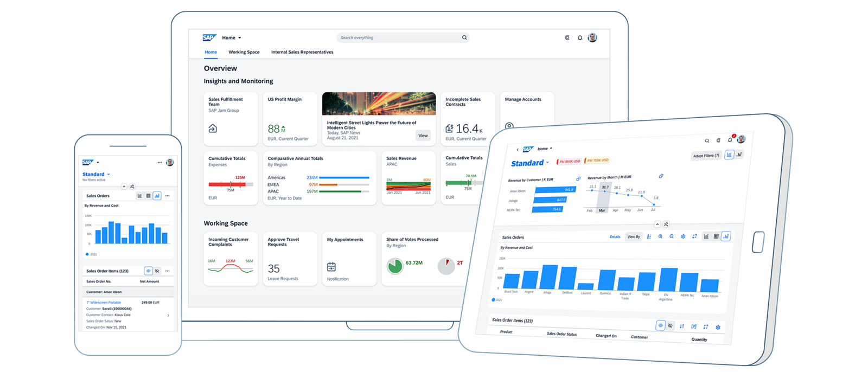
Task: Expand Standard variant dropdown on phone
Action: click(108, 174)
